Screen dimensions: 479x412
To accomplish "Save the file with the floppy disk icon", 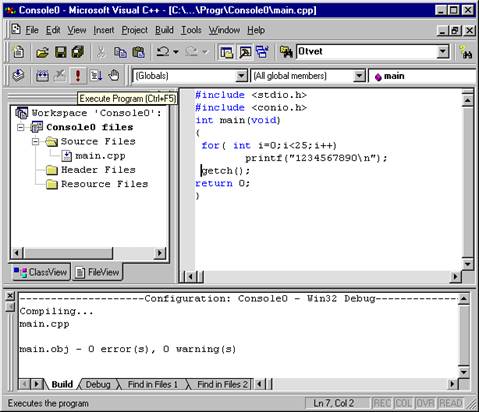I will tap(60, 52).
